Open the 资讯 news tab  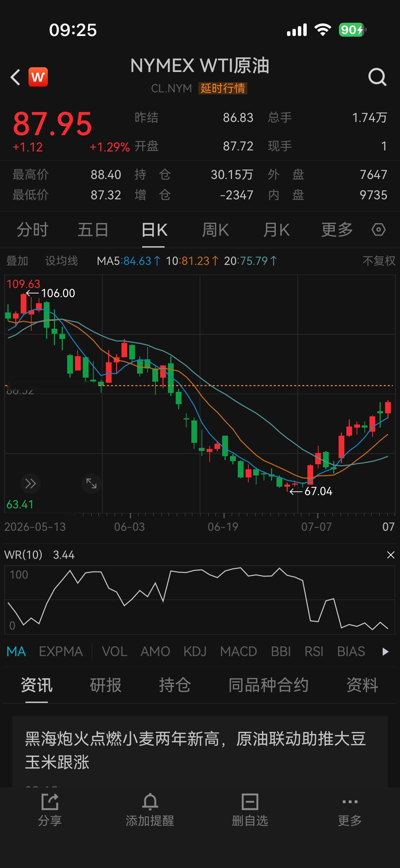pyautogui.click(x=37, y=685)
